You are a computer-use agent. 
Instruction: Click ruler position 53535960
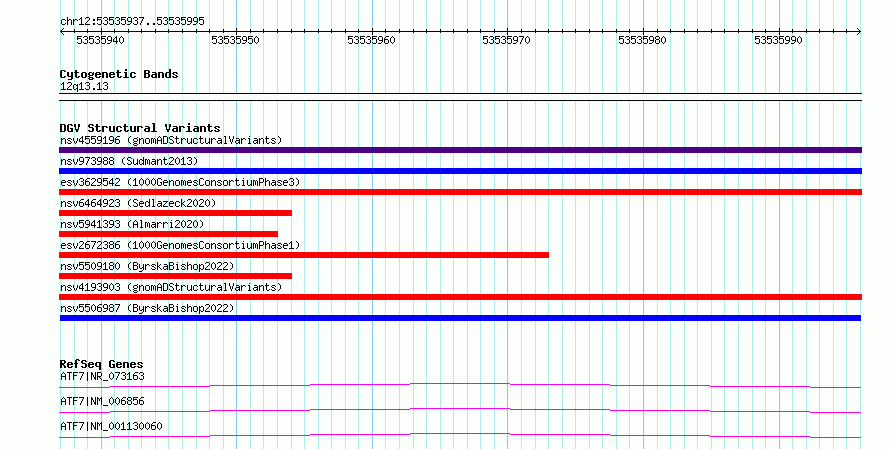pos(371,40)
